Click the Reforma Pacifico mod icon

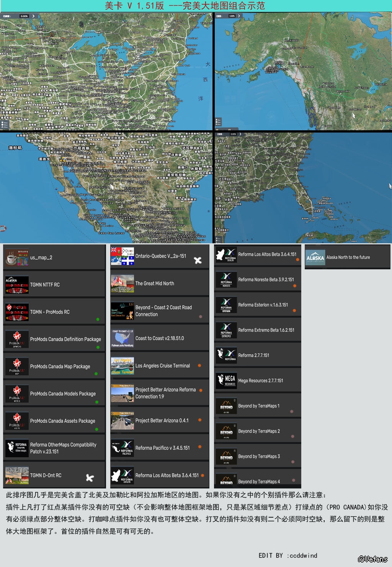coord(122,448)
